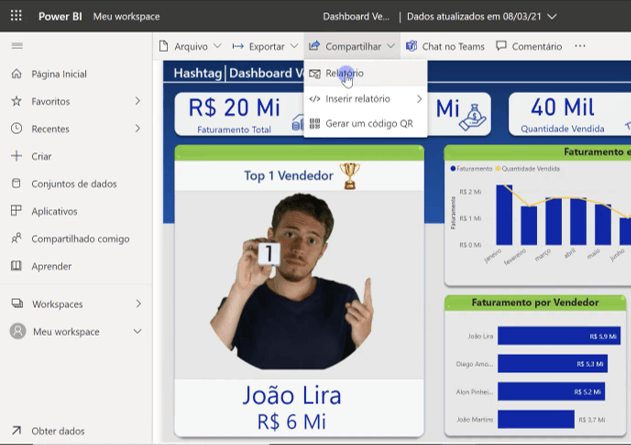
Task: Click the Obter dados arrow icon
Action: tap(16, 431)
